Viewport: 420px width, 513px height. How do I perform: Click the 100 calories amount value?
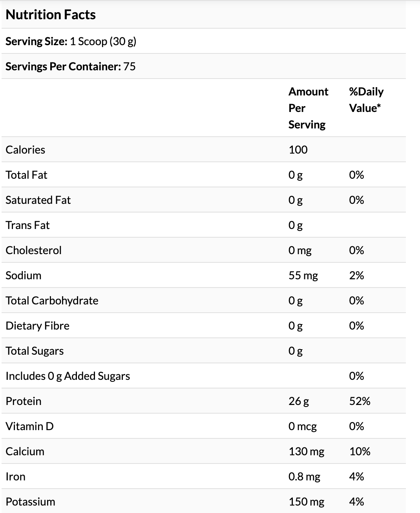pyautogui.click(x=298, y=150)
